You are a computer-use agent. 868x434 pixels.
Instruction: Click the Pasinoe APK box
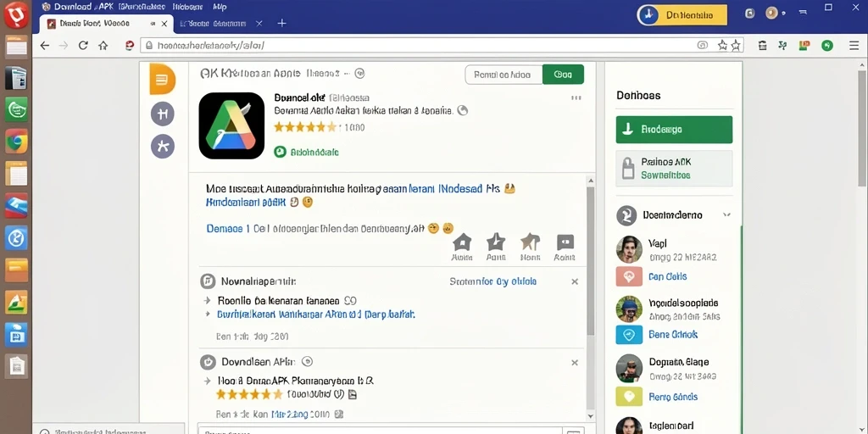[674, 169]
